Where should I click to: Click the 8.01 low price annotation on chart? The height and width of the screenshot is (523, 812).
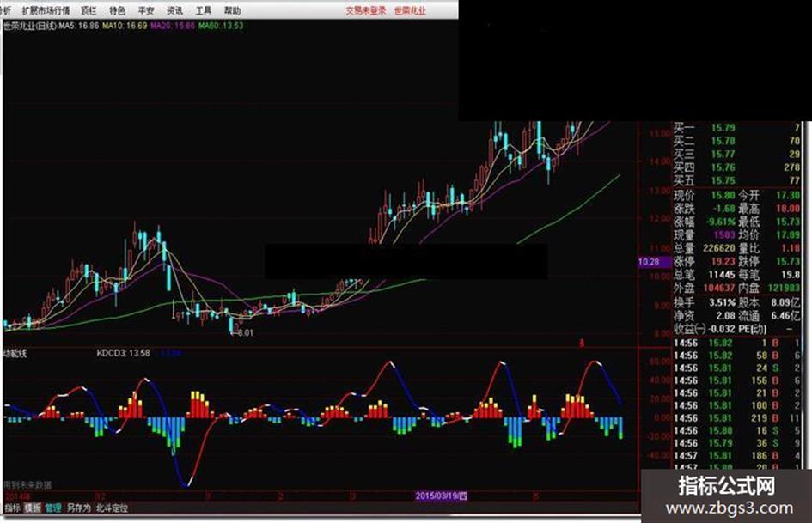245,332
